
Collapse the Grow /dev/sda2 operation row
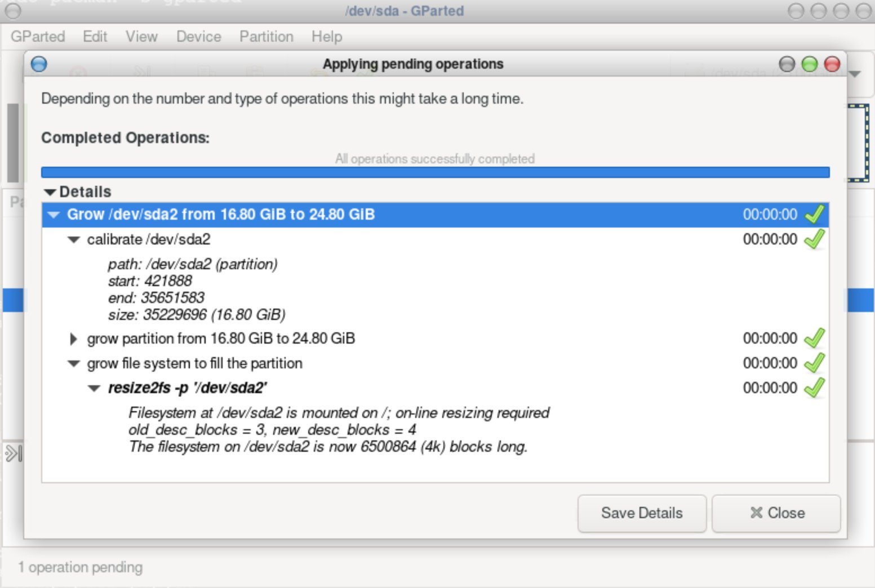[54, 215]
